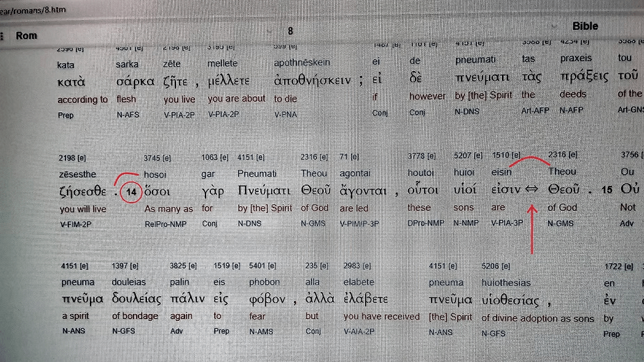Open Strong's number 3745 above hosoi
The image size is (644, 362).
point(157,158)
